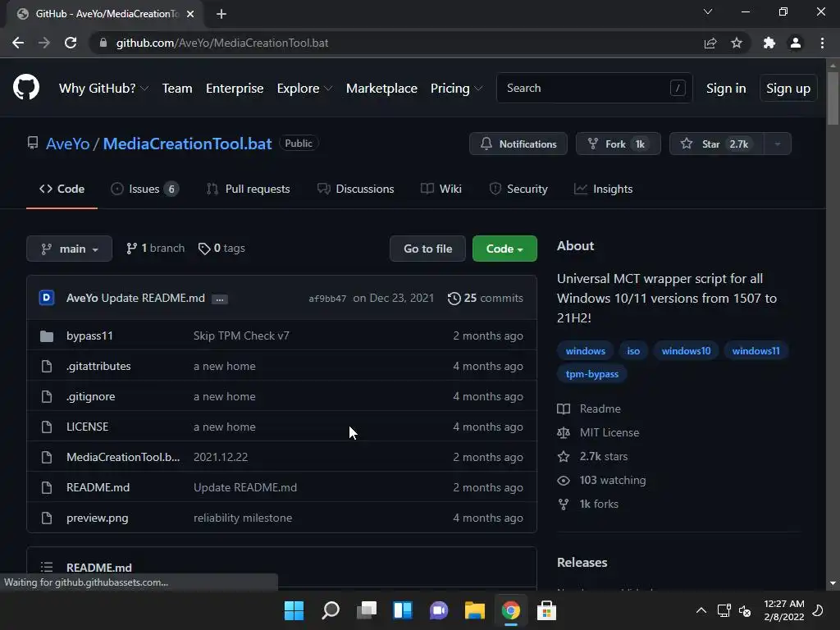Click the Chrome taskbar icon

[510, 610]
